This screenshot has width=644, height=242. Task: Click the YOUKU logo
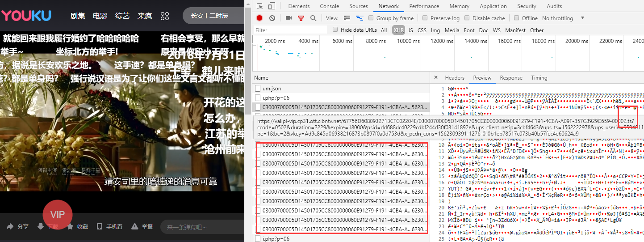coord(26,16)
